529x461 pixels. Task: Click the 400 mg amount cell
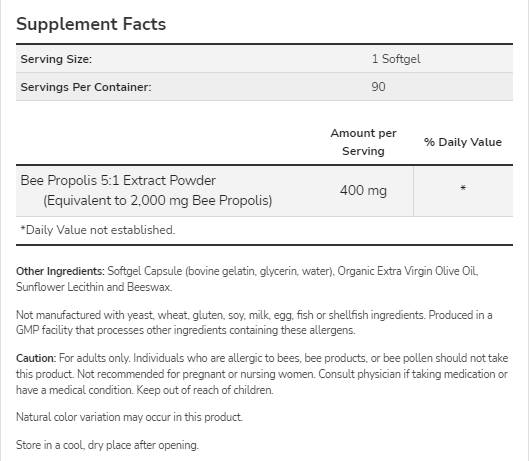point(363,191)
